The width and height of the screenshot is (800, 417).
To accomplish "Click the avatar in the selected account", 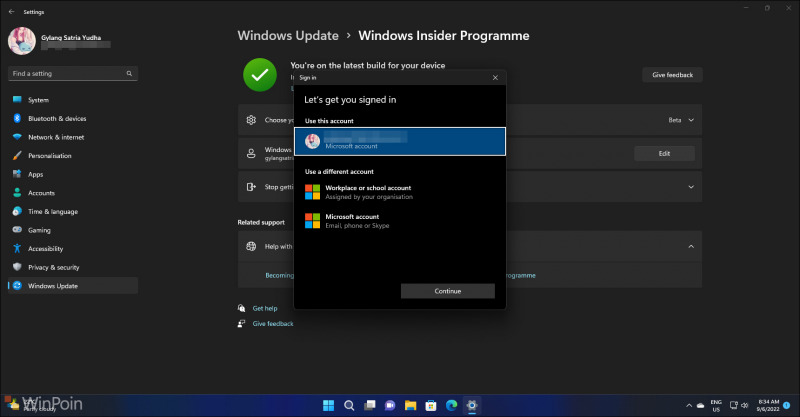I will (312, 141).
